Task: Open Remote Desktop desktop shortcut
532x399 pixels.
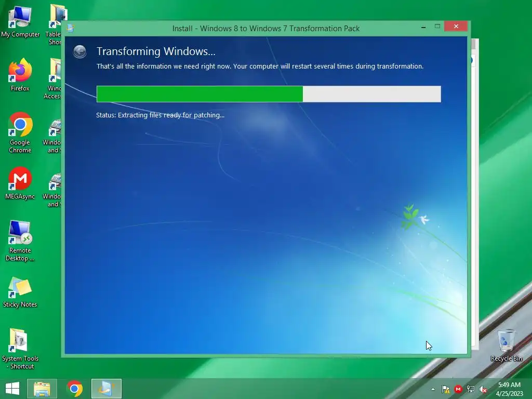Action: pyautogui.click(x=20, y=241)
